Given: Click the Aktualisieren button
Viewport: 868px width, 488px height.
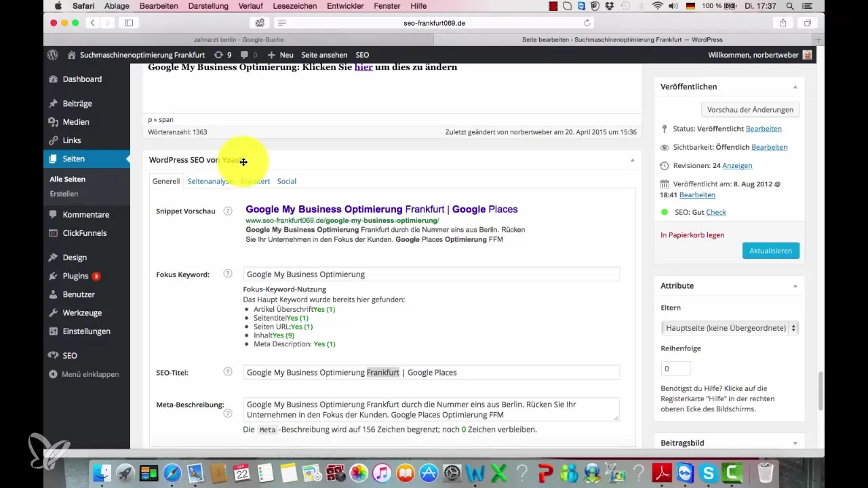Looking at the screenshot, I should point(771,251).
